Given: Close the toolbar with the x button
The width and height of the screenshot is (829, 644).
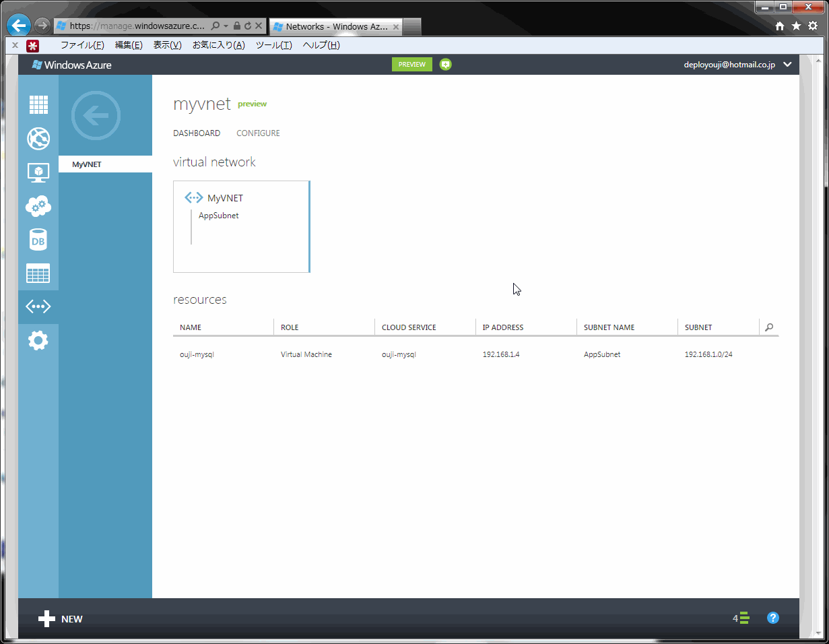Looking at the screenshot, I should [15, 45].
